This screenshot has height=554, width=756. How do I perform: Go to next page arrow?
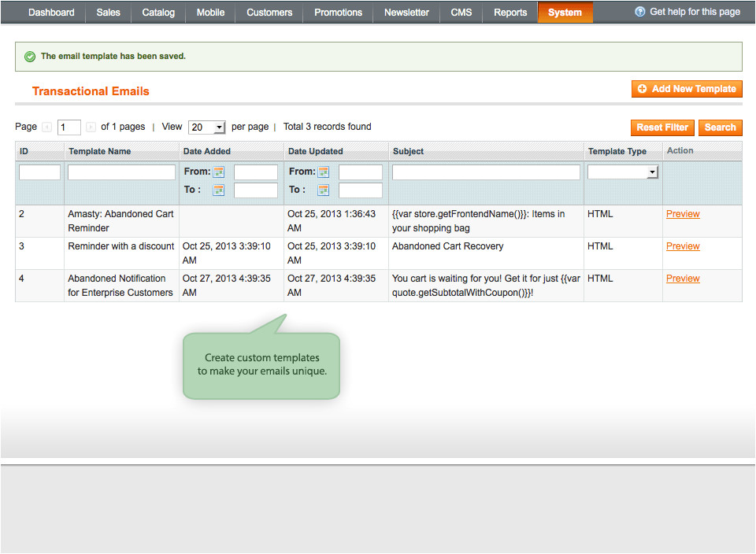[91, 127]
